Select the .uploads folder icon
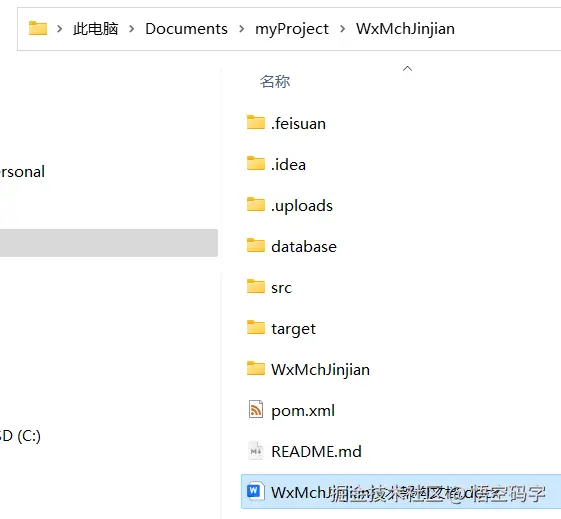 pos(256,205)
